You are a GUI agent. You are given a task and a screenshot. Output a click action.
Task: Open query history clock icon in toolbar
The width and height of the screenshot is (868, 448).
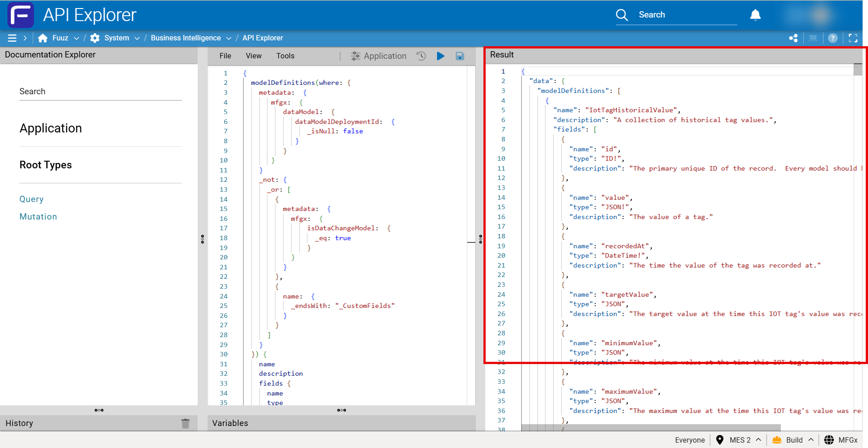pos(421,56)
